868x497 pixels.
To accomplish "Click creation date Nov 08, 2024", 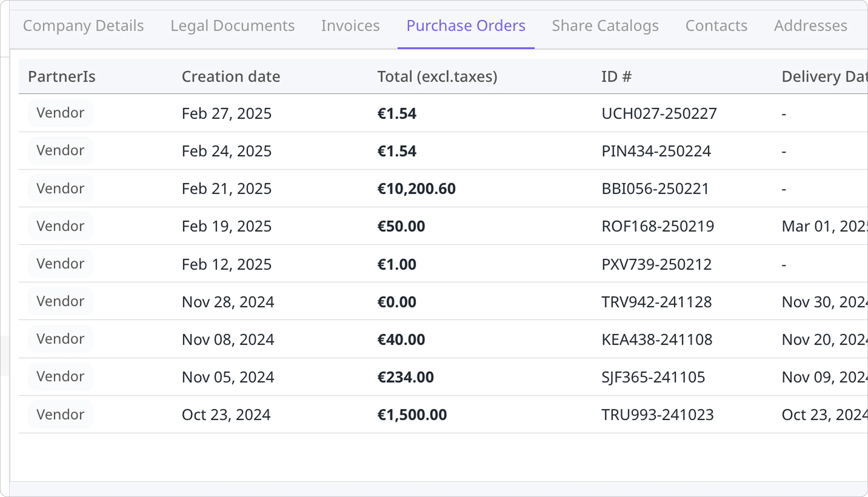I will click(x=228, y=340).
